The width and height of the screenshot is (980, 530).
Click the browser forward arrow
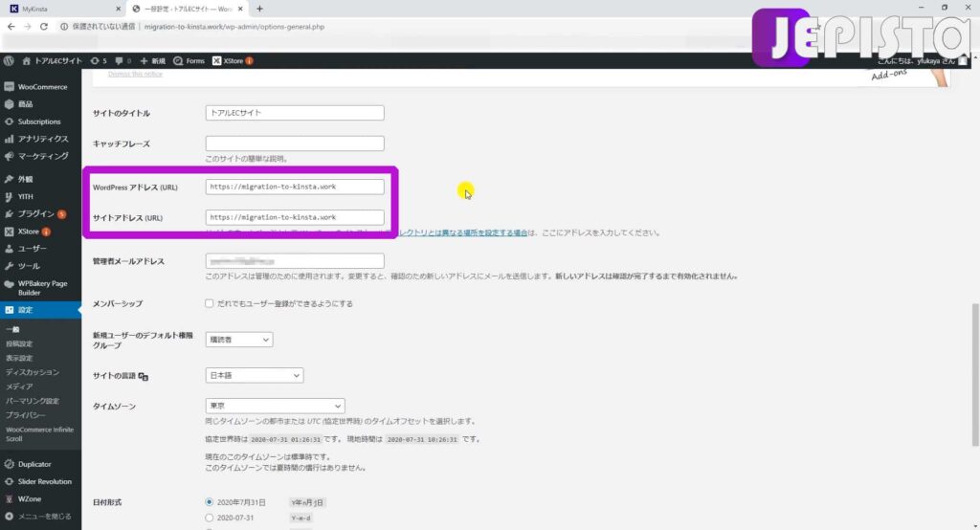27,26
